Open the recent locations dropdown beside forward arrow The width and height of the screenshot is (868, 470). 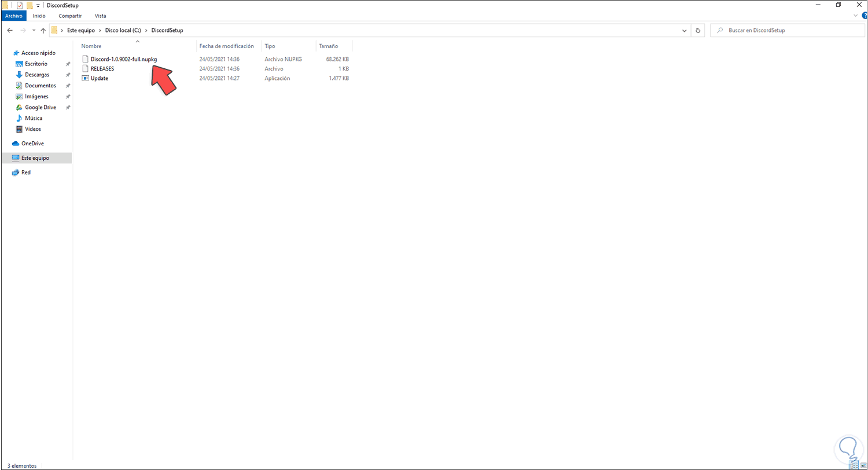(x=34, y=30)
